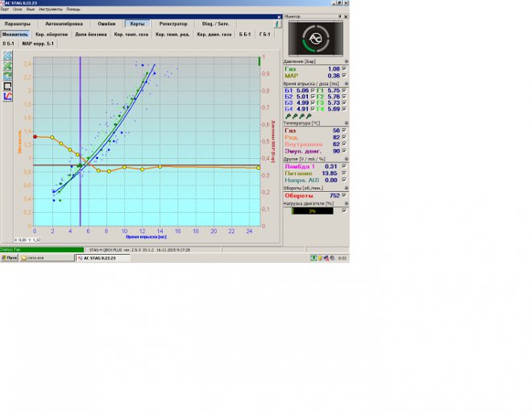Click the green refresh icon in the left toolbar
Viewport: 532px width, 412px height.
[x=7, y=75]
